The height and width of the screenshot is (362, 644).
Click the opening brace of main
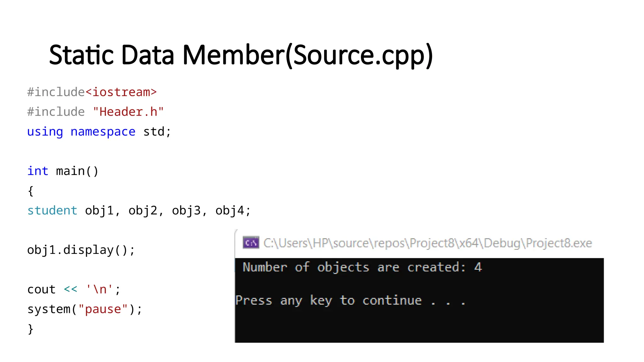[x=31, y=191]
